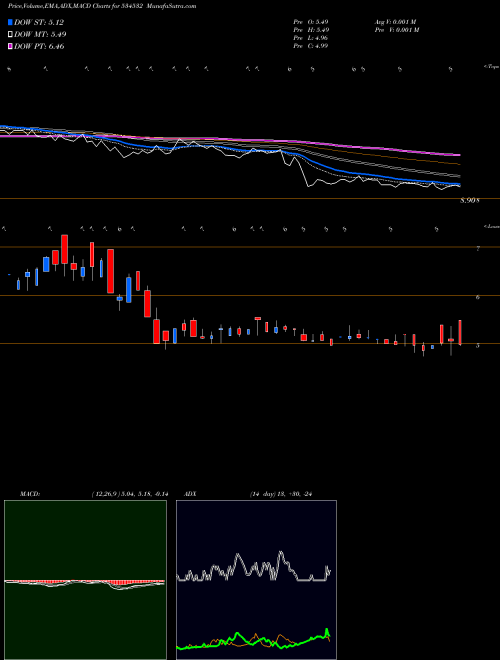This screenshot has height=660, width=500.
Task: Click the last red candlestick on the right
Action: tap(460, 333)
